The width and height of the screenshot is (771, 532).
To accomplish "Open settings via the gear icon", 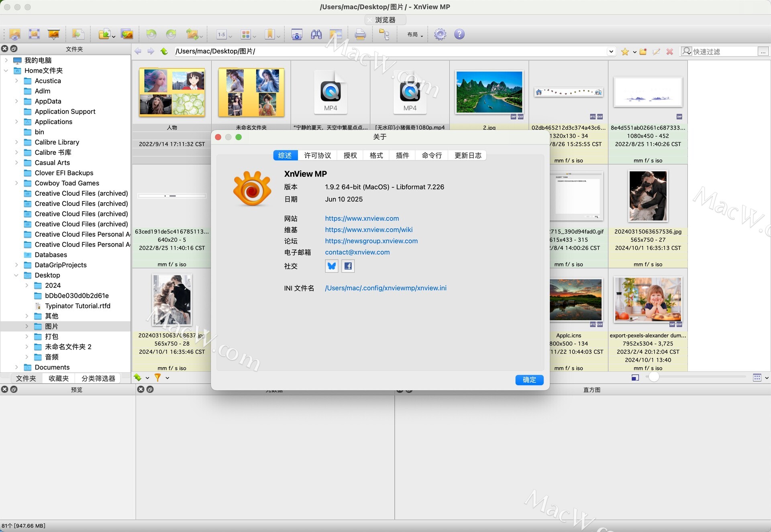I will pos(440,35).
